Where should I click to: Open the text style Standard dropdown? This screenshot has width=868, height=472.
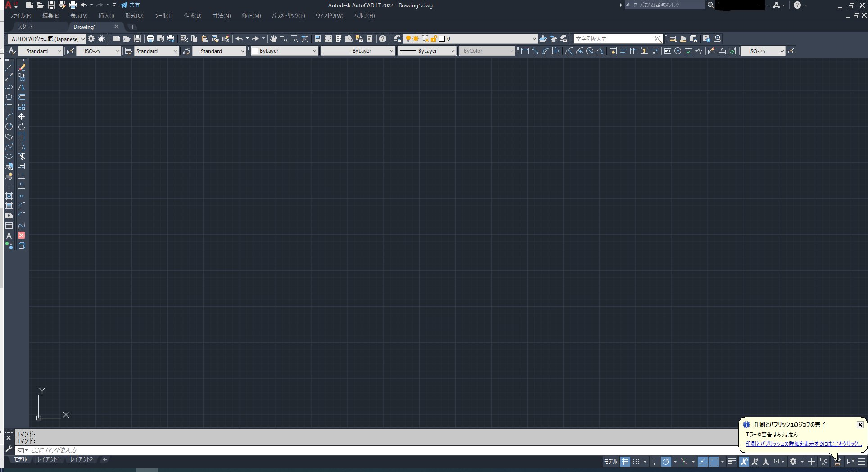coord(41,51)
